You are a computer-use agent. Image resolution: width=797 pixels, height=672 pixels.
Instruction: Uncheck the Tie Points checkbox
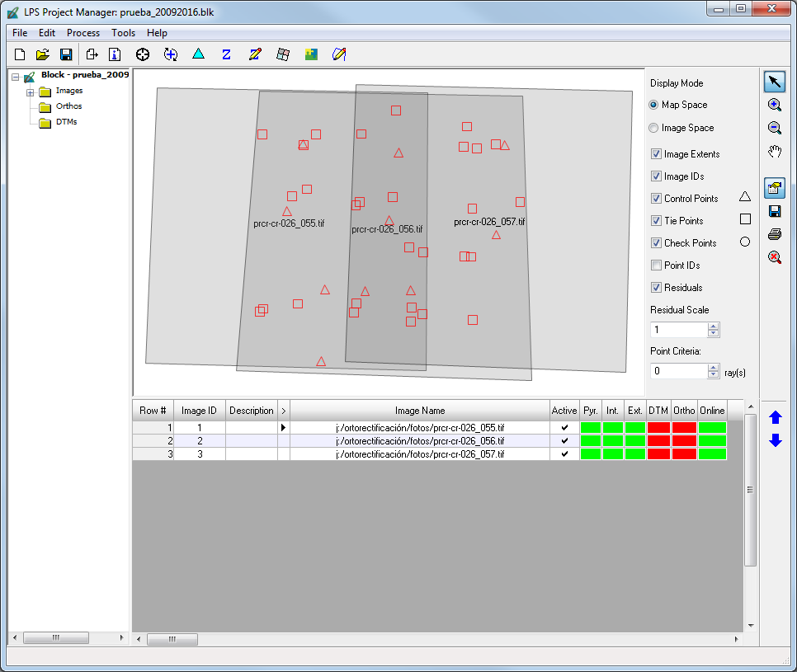(656, 221)
